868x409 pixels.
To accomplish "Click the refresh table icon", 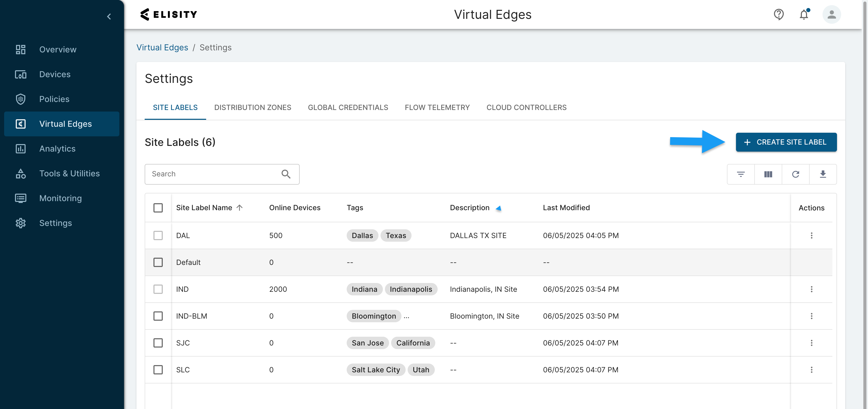I will (795, 174).
